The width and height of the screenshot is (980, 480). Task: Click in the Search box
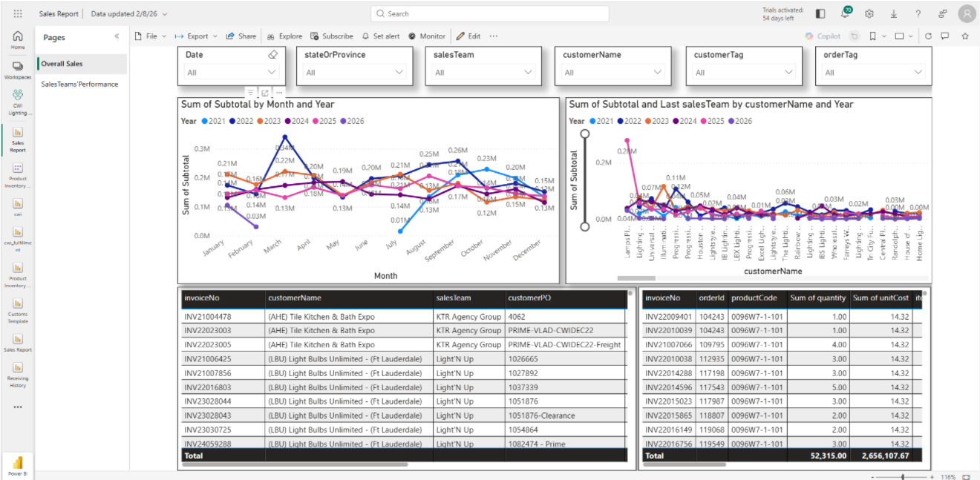point(490,13)
